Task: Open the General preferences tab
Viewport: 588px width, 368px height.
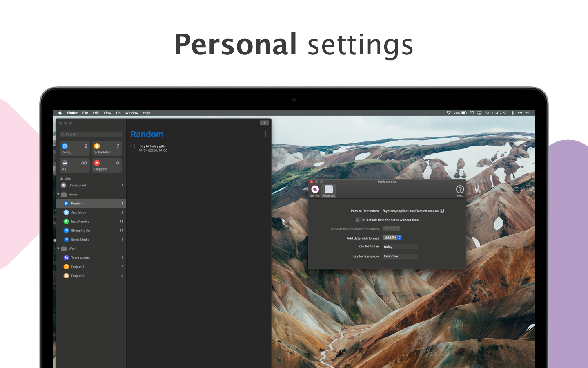Action: tap(315, 191)
